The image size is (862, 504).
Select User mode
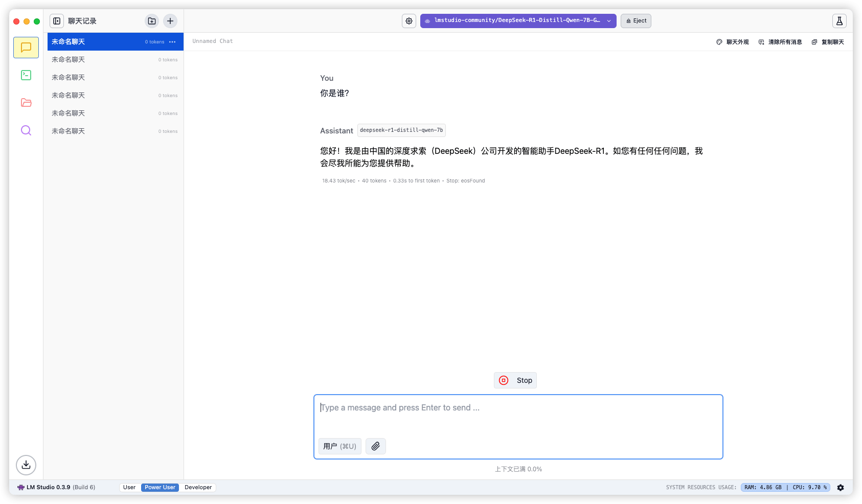click(x=129, y=488)
